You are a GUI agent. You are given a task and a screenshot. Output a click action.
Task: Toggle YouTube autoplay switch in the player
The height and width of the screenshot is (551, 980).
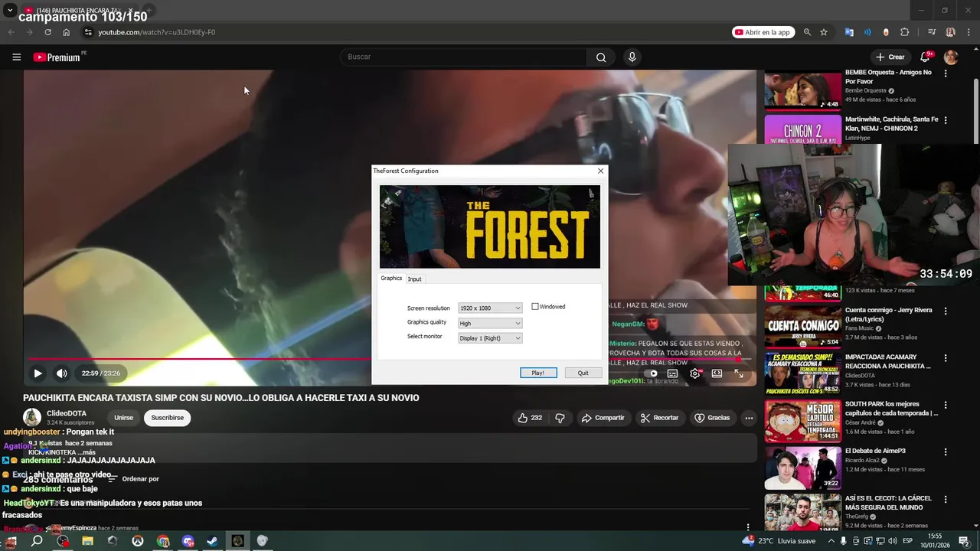coord(652,373)
